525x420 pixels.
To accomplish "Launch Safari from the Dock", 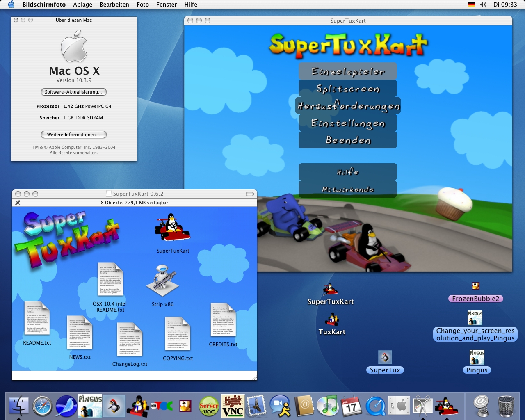I will (43, 406).
